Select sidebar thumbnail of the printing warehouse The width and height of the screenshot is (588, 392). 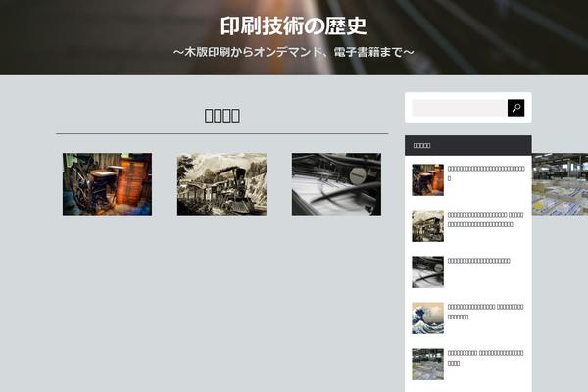tap(427, 365)
